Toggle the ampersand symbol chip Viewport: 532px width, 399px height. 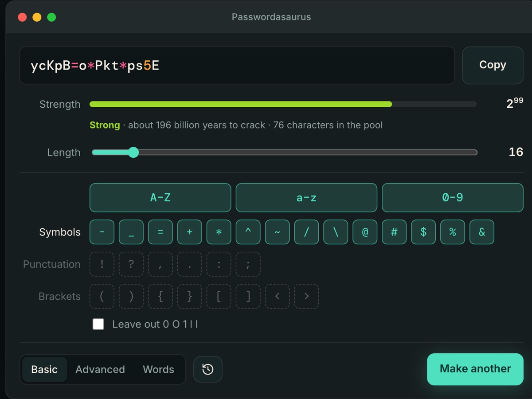tap(482, 232)
